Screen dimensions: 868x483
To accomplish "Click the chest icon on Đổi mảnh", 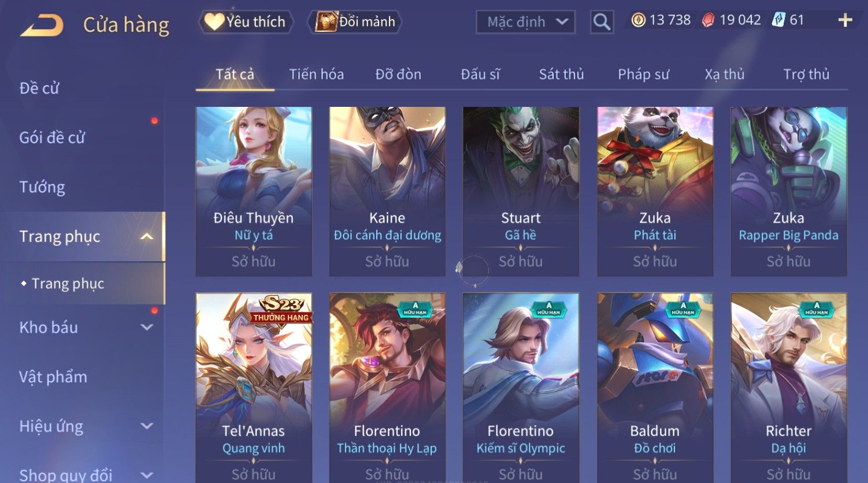I will (327, 22).
